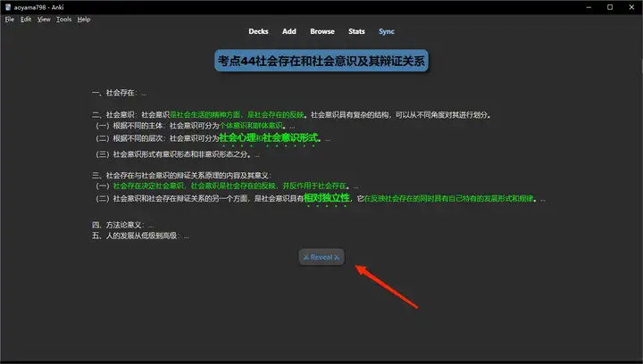The height and width of the screenshot is (364, 643).
Task: Open the Edit menu
Action: [26, 19]
